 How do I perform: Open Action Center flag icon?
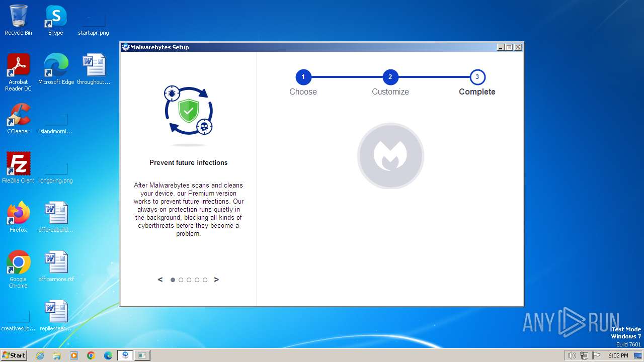[x=596, y=355]
